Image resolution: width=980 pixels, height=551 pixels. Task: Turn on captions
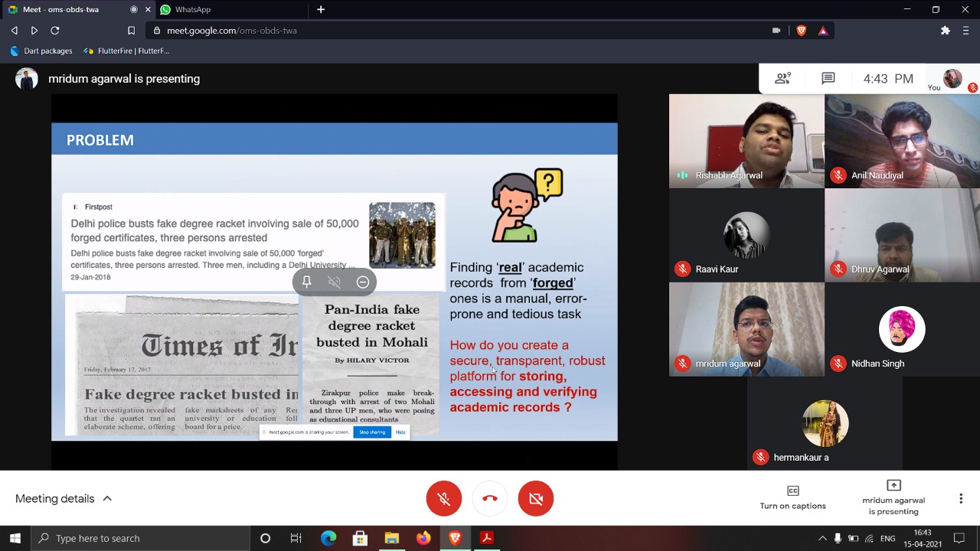point(792,497)
